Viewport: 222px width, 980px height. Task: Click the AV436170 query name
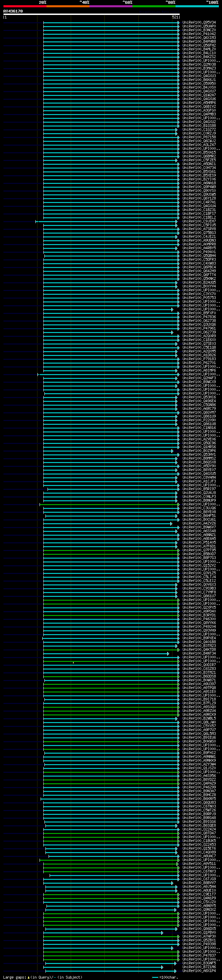(13, 11)
